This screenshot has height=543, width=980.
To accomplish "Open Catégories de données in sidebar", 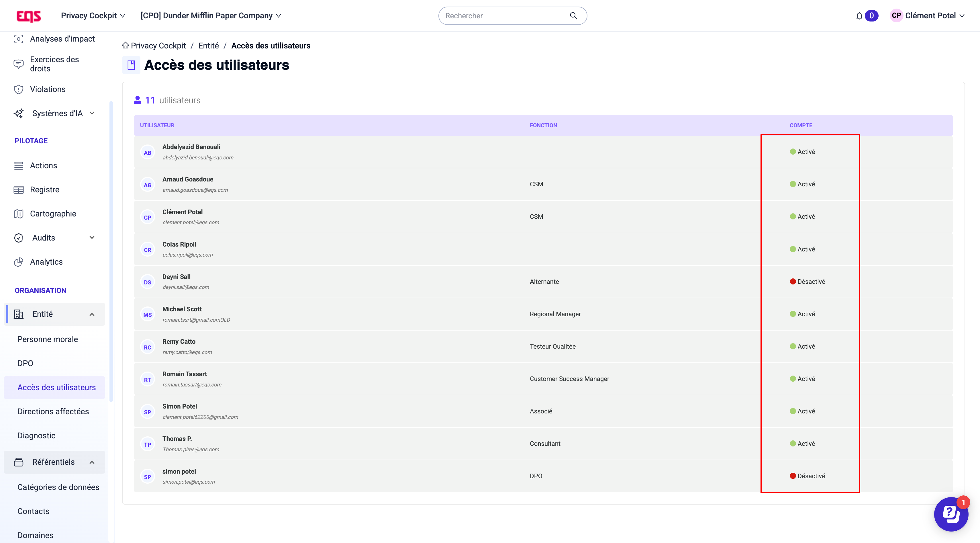I will 58,487.
